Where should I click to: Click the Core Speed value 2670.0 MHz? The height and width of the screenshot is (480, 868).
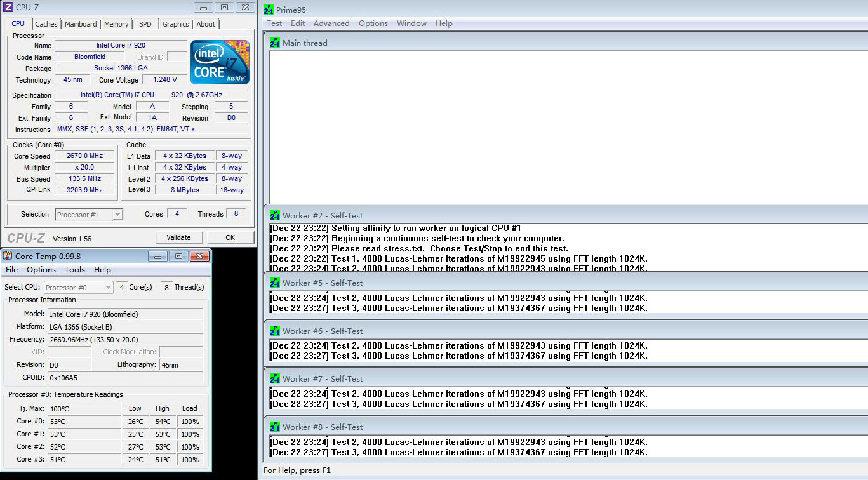point(85,156)
